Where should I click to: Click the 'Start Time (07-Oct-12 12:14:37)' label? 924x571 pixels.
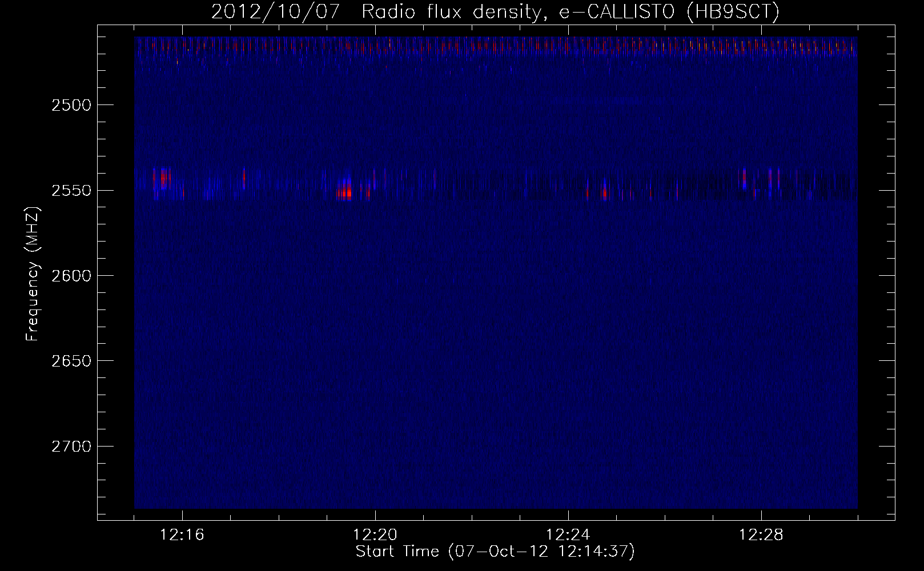pos(495,552)
